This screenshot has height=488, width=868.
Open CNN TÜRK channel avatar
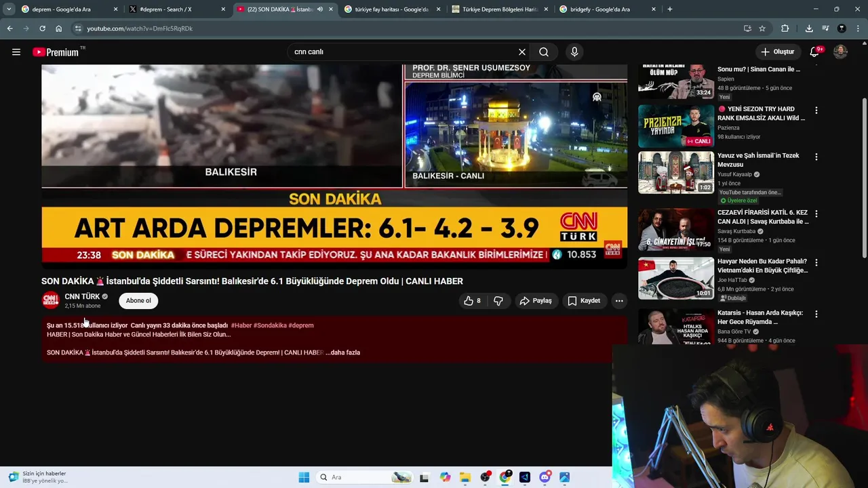[x=50, y=300]
